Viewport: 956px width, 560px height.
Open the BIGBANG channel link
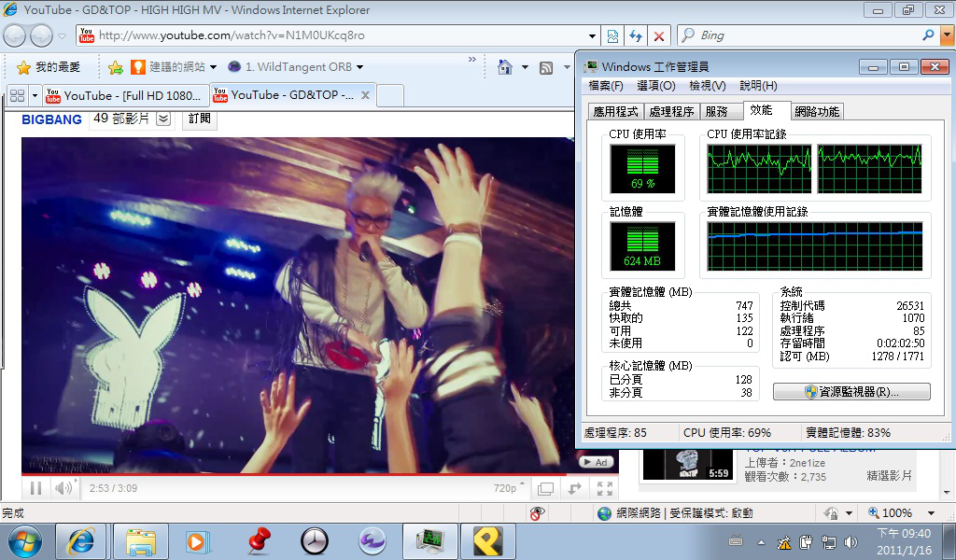52,119
